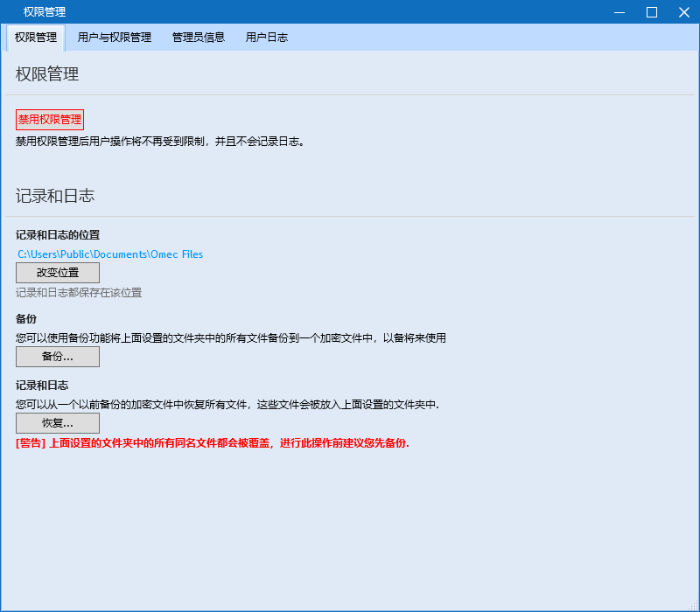The image size is (700, 612).
Task: Click the gray 记录和日志都保存在该位置 text
Action: tap(81, 291)
